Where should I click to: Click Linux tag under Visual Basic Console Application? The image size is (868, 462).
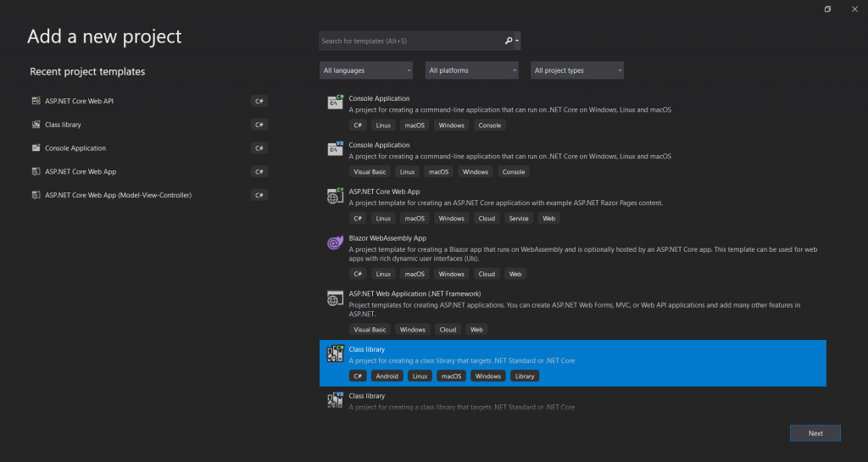(408, 172)
